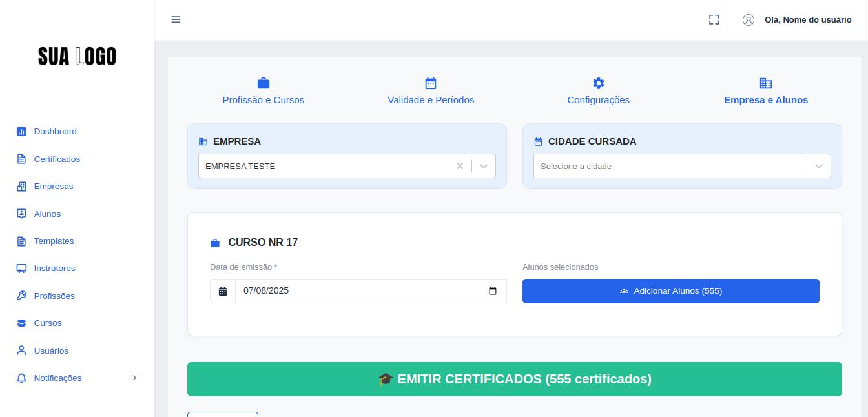The height and width of the screenshot is (417, 868).
Task: Open the date picker on Data de emissão
Action: tap(493, 291)
